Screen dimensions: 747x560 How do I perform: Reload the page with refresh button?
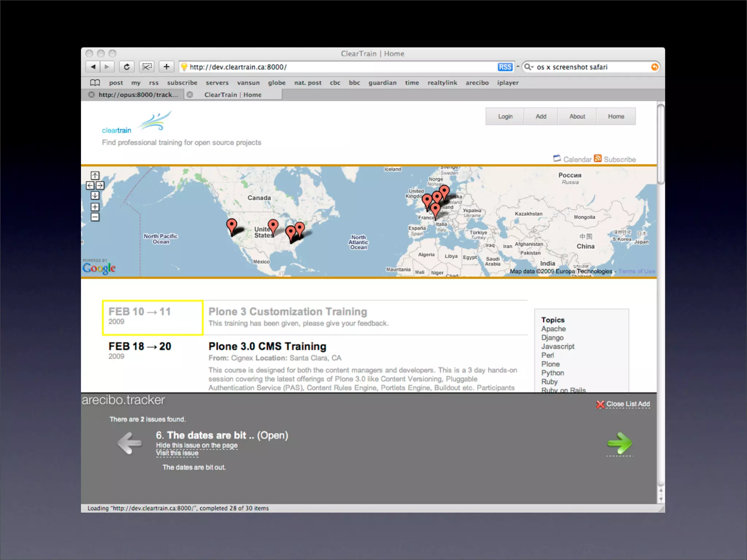coord(127,67)
